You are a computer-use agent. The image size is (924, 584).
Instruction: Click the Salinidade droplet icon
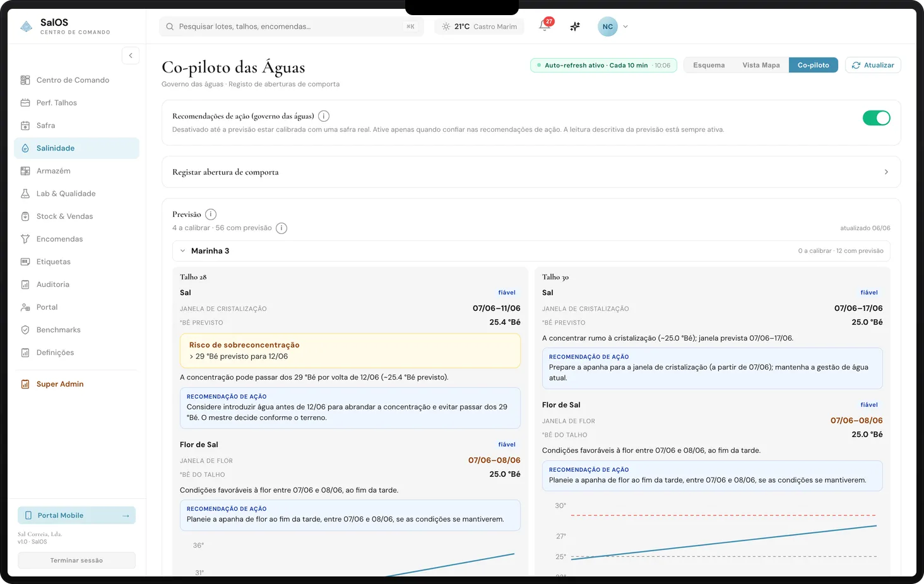(25, 148)
